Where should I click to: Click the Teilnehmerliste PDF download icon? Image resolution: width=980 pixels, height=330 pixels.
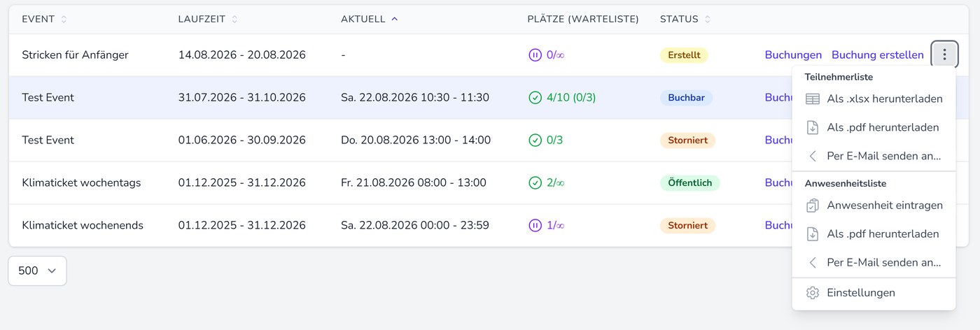[813, 128]
